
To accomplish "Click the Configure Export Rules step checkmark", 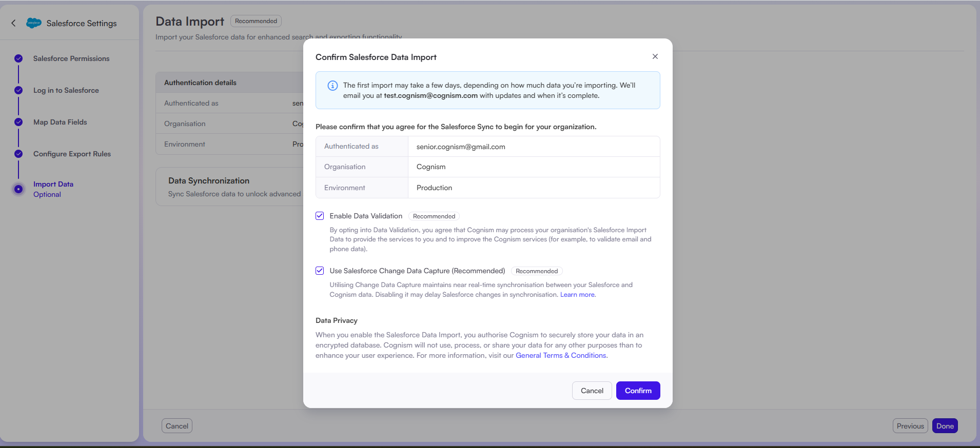I will click(x=18, y=154).
